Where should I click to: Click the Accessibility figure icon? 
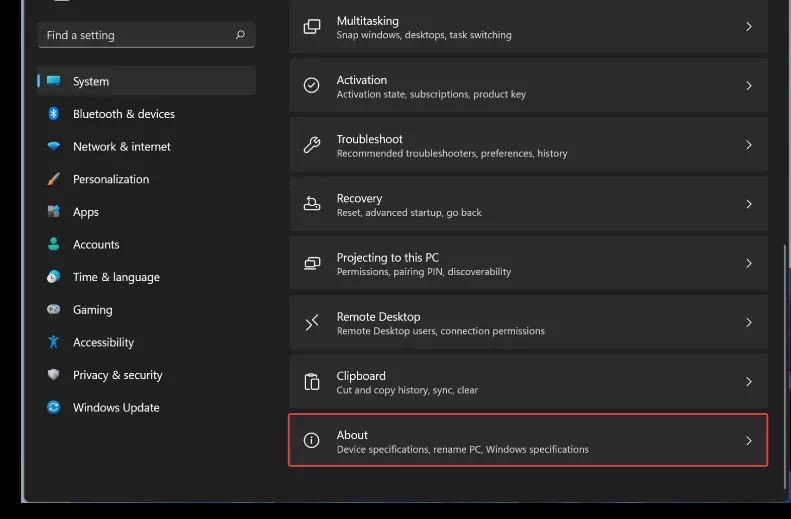coord(53,342)
